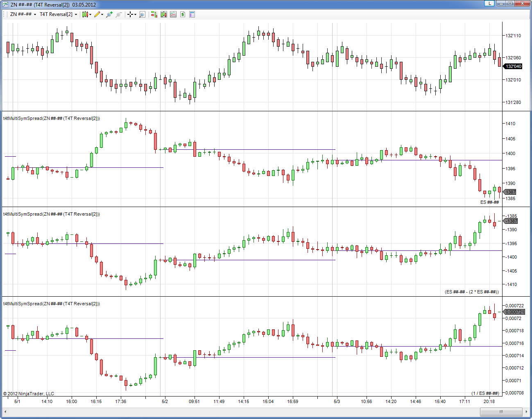Click the 0,000716 axis label in bottom panel
Image resolution: width=532 pixels, height=419 pixels.
pyautogui.click(x=514, y=343)
